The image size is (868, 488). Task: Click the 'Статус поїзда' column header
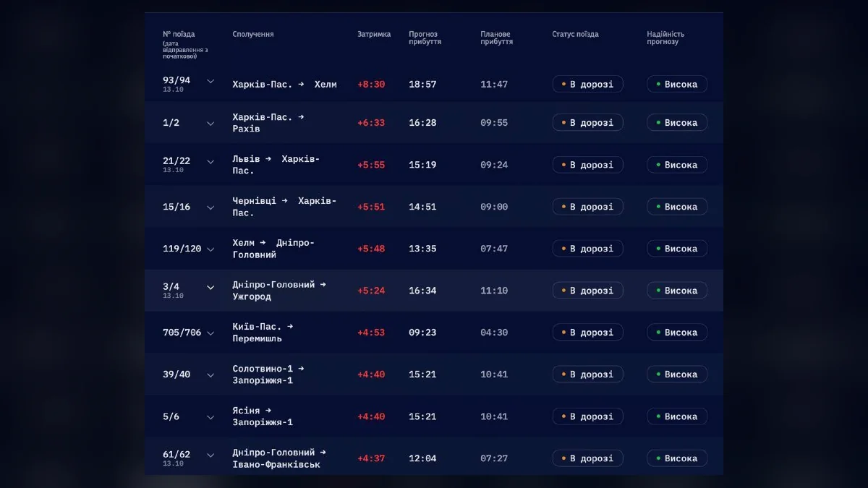pyautogui.click(x=575, y=34)
